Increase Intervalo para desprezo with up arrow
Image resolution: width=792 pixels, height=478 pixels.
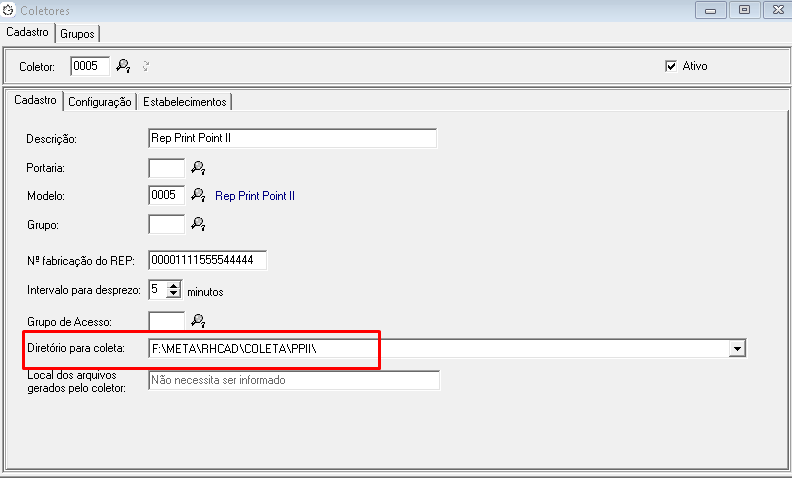173,286
